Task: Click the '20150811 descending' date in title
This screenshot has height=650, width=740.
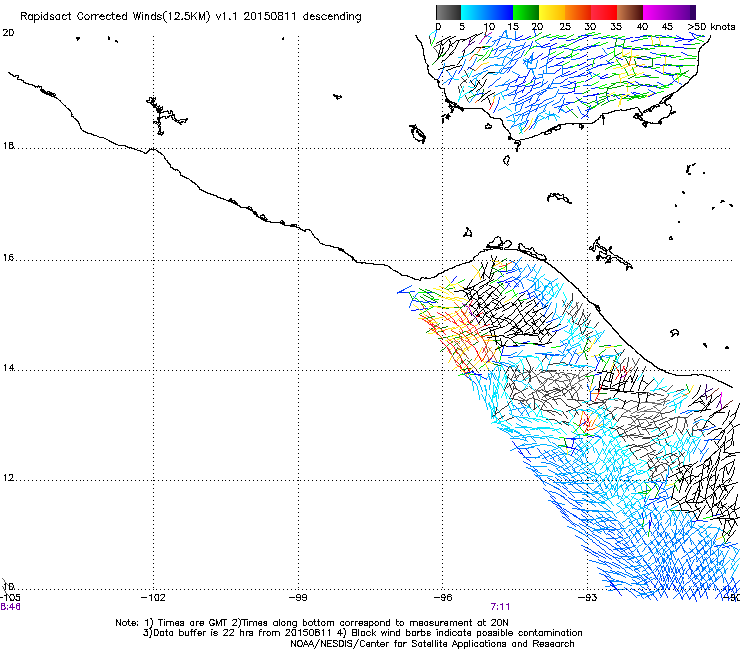Action: 303,17
